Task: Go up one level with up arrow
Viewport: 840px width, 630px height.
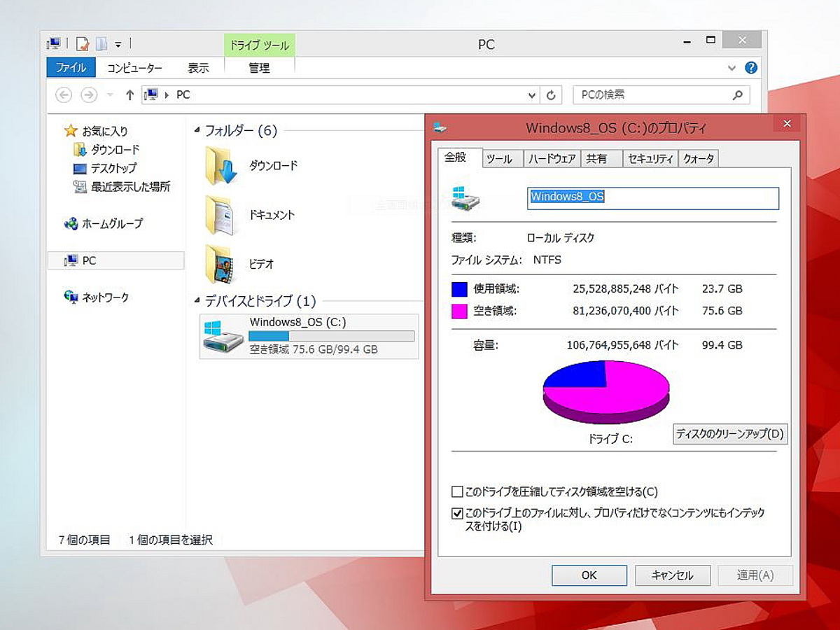Action: 129,94
